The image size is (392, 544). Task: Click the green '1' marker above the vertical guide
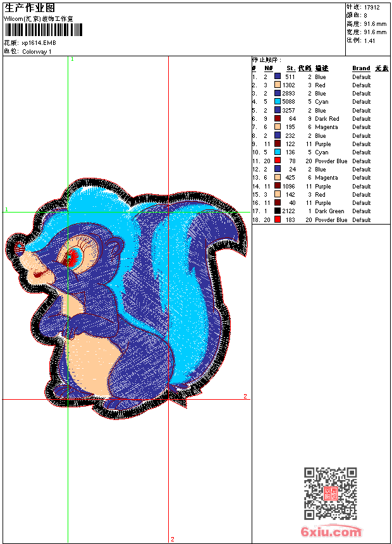[72, 59]
